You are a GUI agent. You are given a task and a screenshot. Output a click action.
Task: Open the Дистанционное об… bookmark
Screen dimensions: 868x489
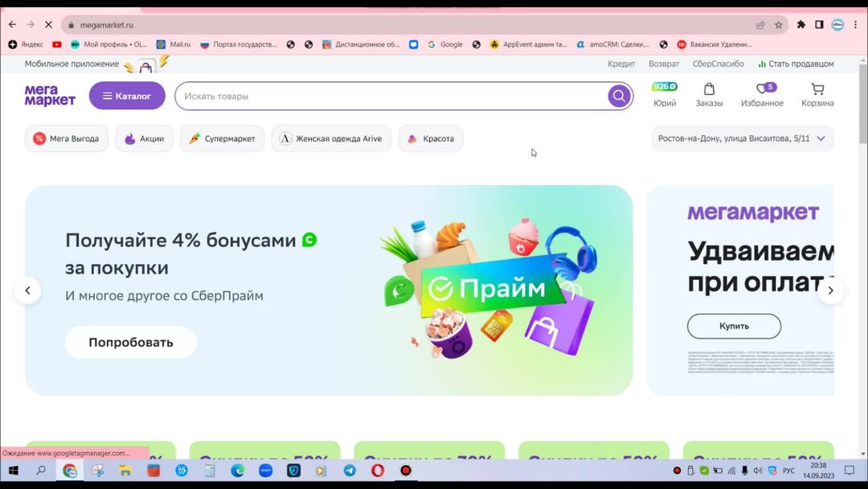361,44
